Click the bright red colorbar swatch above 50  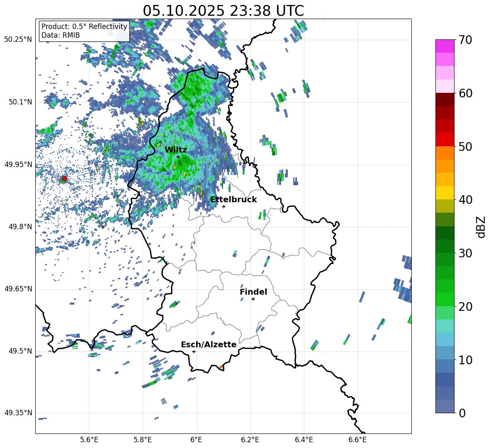tap(445, 140)
